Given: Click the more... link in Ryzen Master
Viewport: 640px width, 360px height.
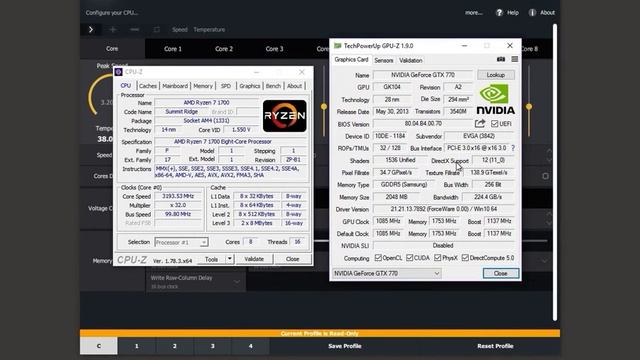Looking at the screenshot, I should [473, 13].
